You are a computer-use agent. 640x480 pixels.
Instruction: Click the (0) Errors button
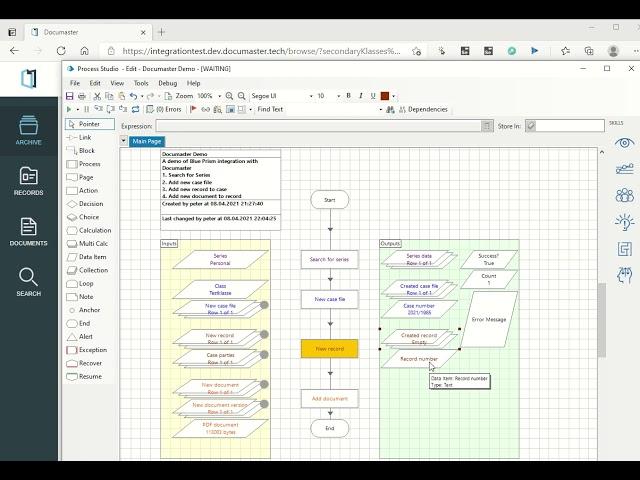click(x=164, y=109)
